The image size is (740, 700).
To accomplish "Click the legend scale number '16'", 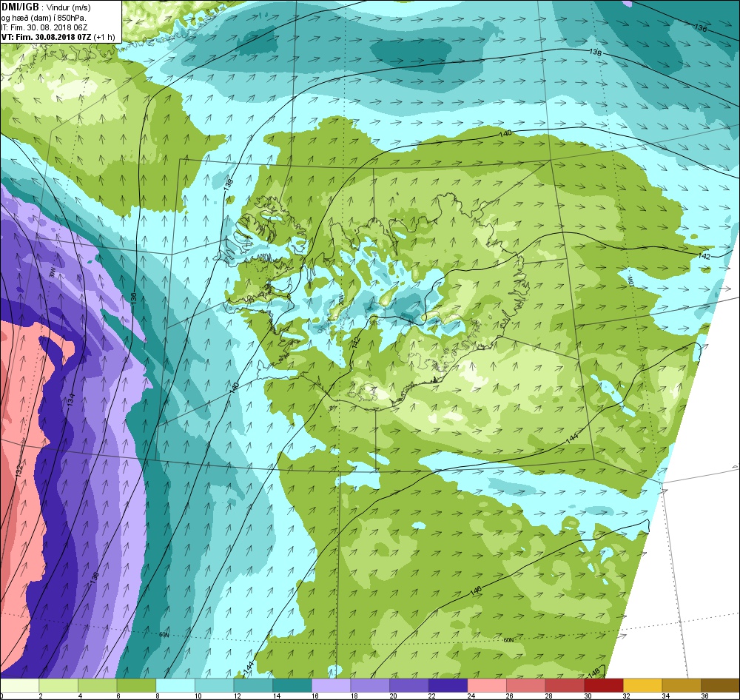I will click(314, 696).
